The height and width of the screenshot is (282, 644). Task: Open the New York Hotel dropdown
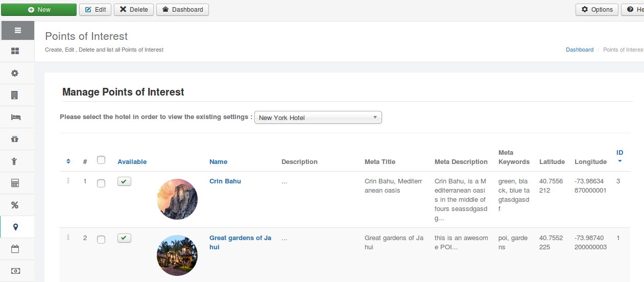[318, 118]
